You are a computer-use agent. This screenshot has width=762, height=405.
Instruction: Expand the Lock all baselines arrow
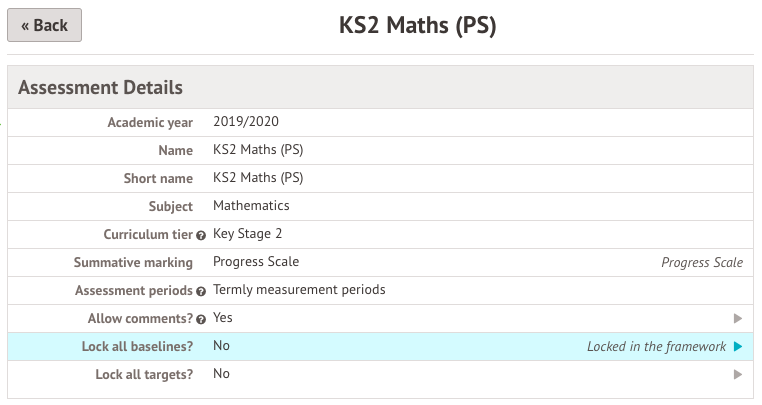pos(738,346)
